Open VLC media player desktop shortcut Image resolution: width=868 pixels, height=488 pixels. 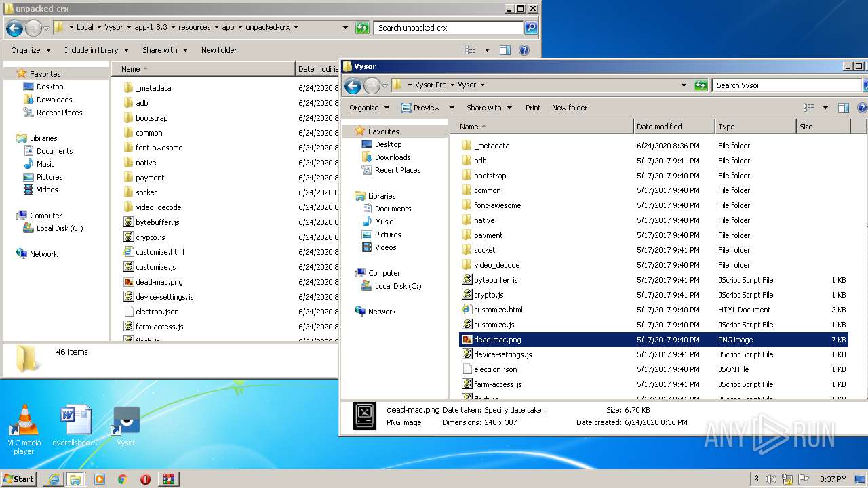(x=24, y=430)
